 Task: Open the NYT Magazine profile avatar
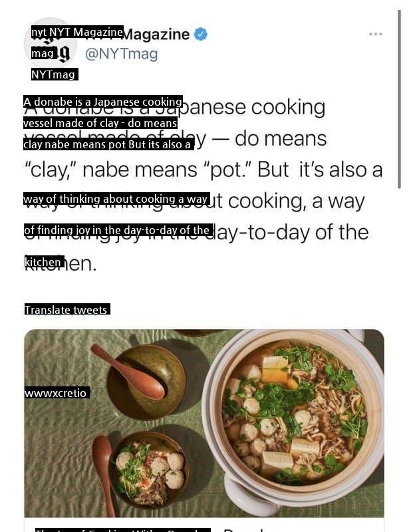(51, 43)
